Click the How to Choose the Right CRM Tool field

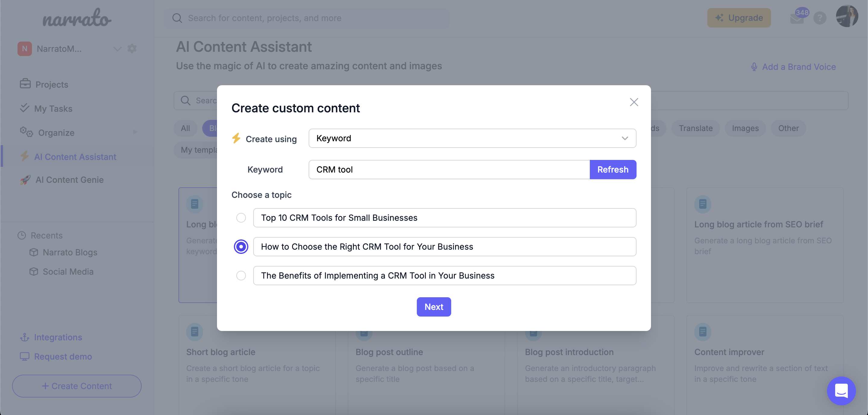[445, 246]
